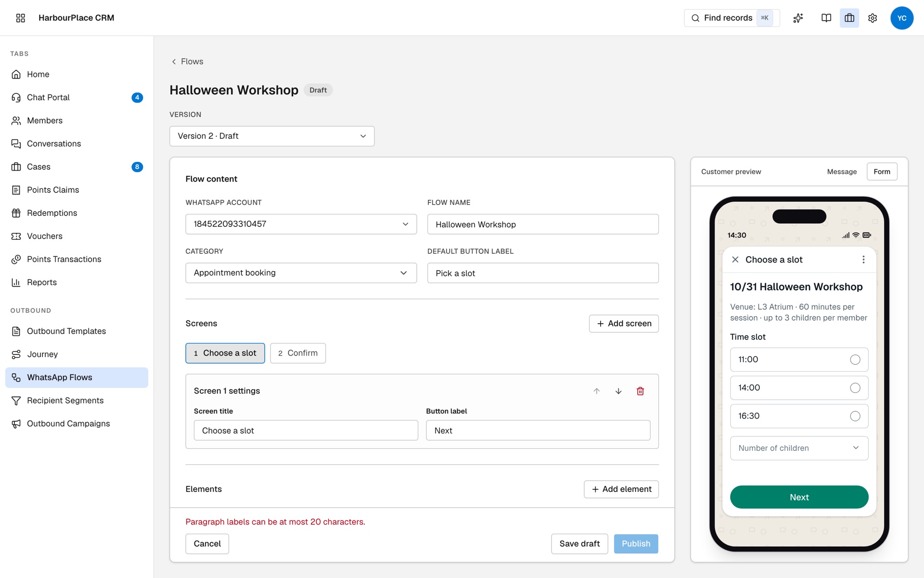This screenshot has width=924, height=578.
Task: Close the preview form with X icon
Action: click(x=735, y=260)
